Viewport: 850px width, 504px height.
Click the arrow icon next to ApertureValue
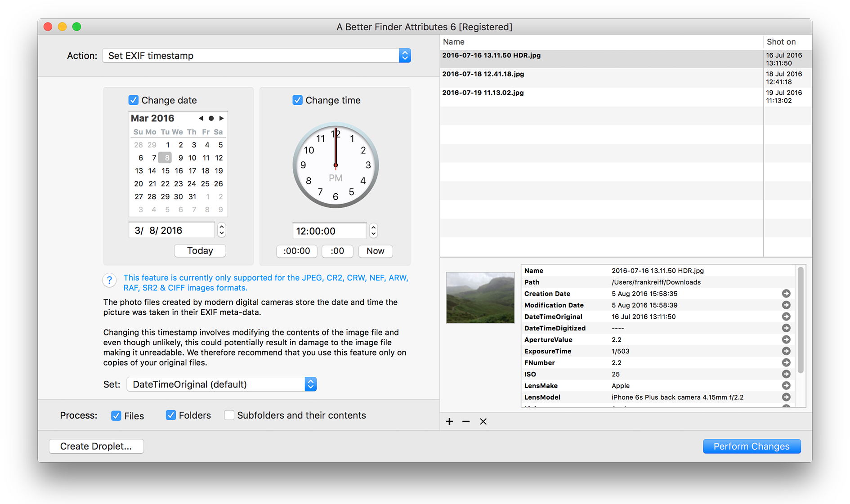pyautogui.click(x=786, y=340)
